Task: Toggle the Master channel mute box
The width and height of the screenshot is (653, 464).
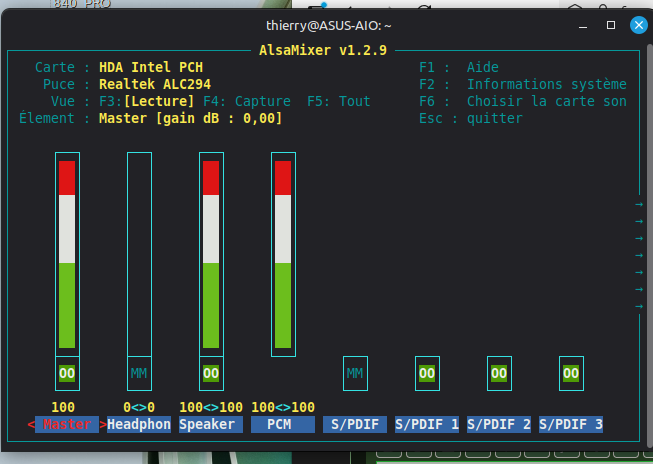Action: pos(67,373)
